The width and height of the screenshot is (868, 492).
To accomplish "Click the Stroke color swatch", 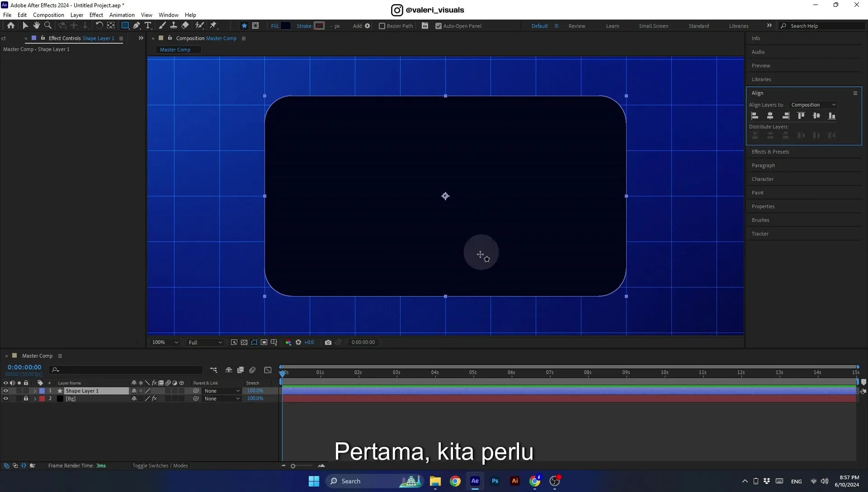I will tap(320, 26).
